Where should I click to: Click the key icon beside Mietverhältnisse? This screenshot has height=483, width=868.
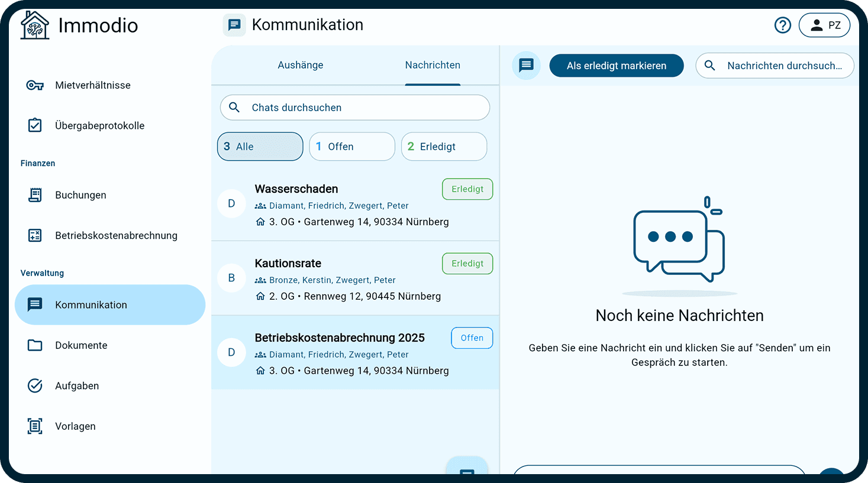[x=35, y=85]
